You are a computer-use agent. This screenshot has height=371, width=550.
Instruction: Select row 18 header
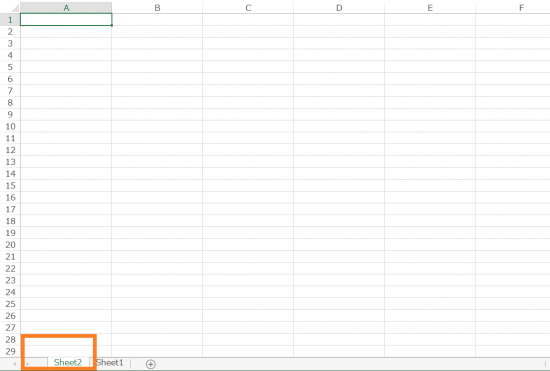point(10,221)
